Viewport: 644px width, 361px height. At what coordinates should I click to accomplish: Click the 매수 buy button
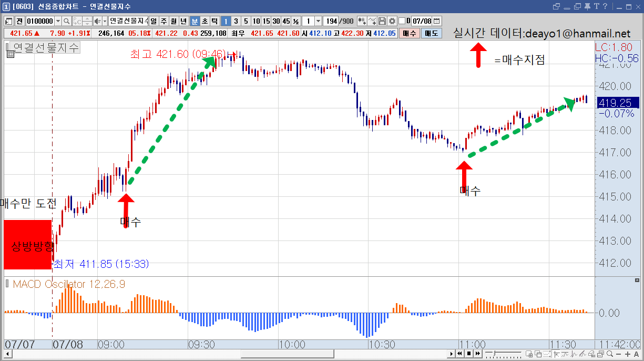pyautogui.click(x=410, y=33)
